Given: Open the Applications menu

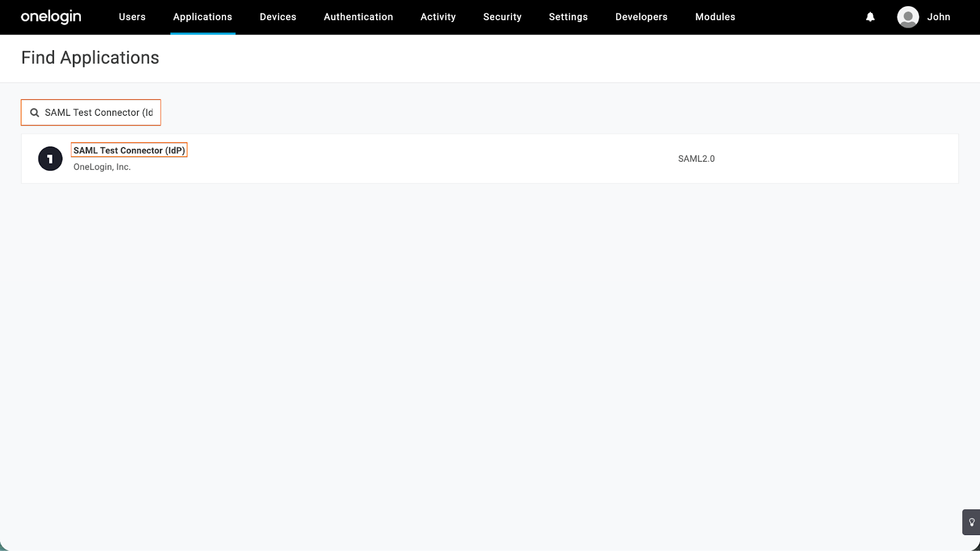Looking at the screenshot, I should pyautogui.click(x=203, y=17).
